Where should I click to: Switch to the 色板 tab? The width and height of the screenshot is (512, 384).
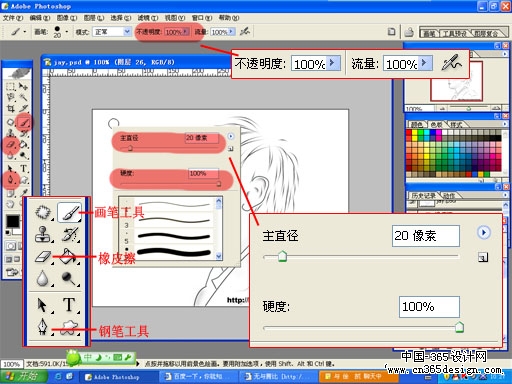436,125
